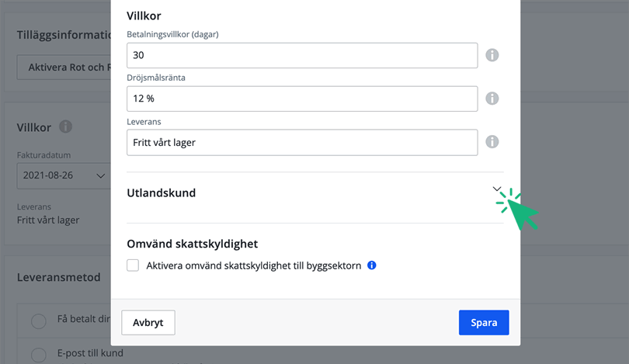Image resolution: width=629 pixels, height=364 pixels.
Task: Click the Fakturadatum label in background
Action: point(43,155)
